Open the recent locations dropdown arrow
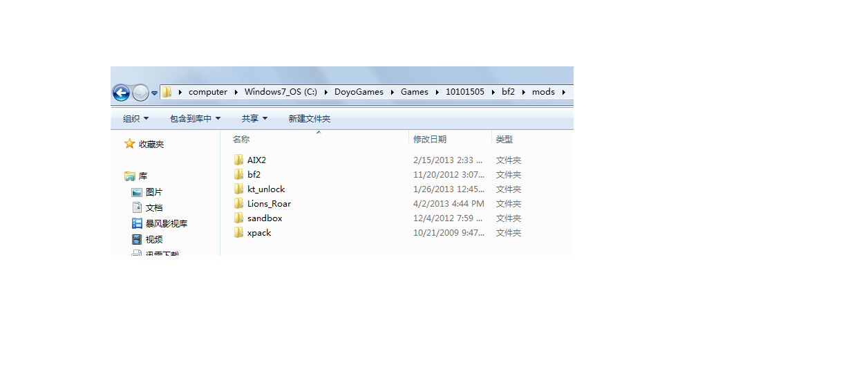Screen dimensions: 868x385 click(154, 93)
